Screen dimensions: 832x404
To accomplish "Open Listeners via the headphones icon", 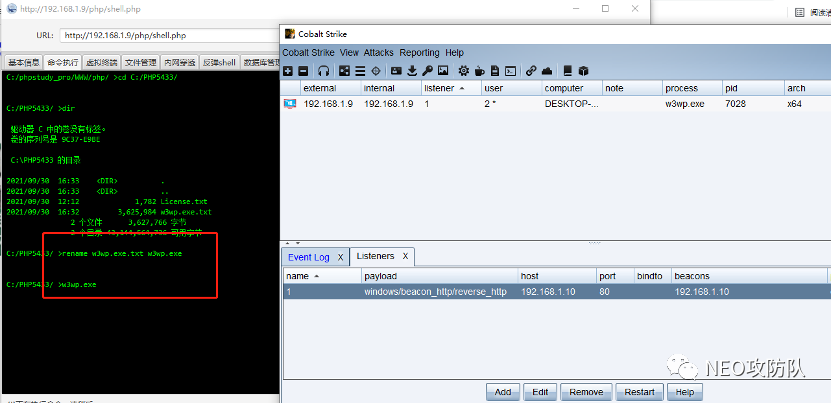I will (x=323, y=71).
